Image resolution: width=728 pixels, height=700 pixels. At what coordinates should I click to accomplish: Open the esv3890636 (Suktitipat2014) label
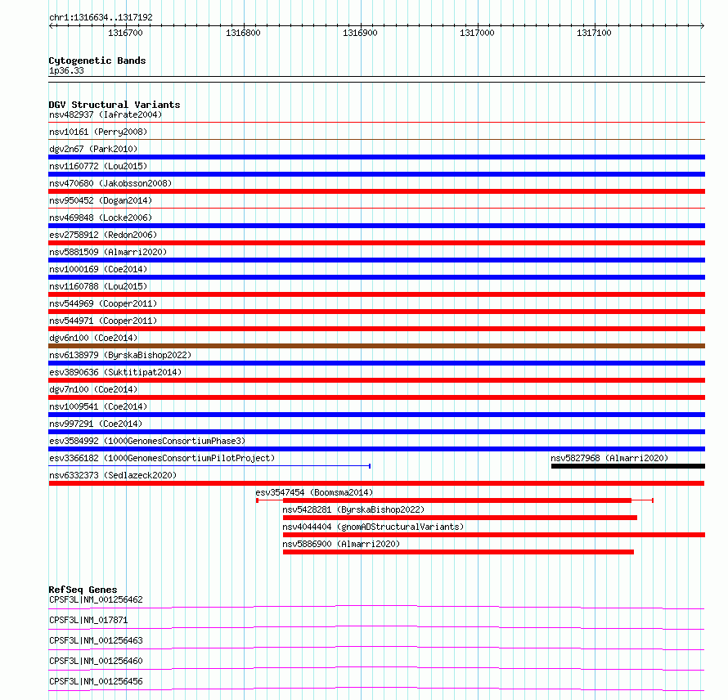point(115,372)
